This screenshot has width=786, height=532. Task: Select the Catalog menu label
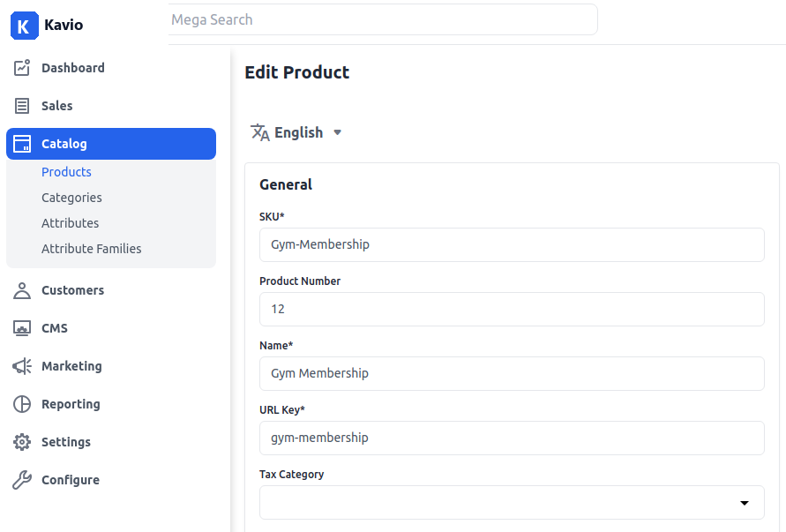pos(64,144)
